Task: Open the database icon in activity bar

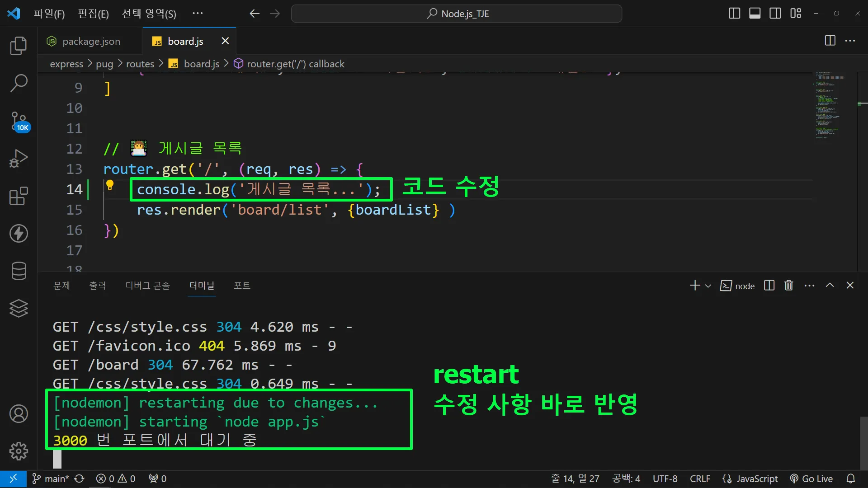Action: 19,271
